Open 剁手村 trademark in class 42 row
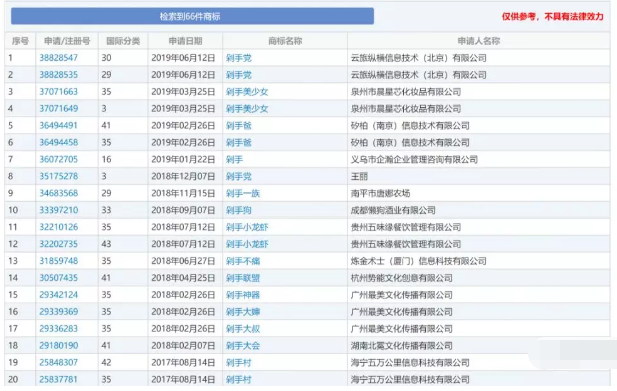Viewport: 617px width, 391px height. tap(238, 362)
